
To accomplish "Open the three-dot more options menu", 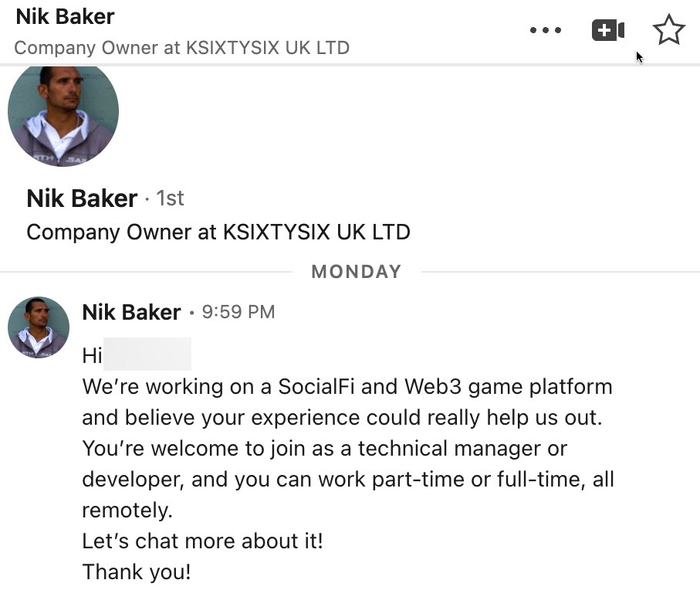I will point(546,31).
